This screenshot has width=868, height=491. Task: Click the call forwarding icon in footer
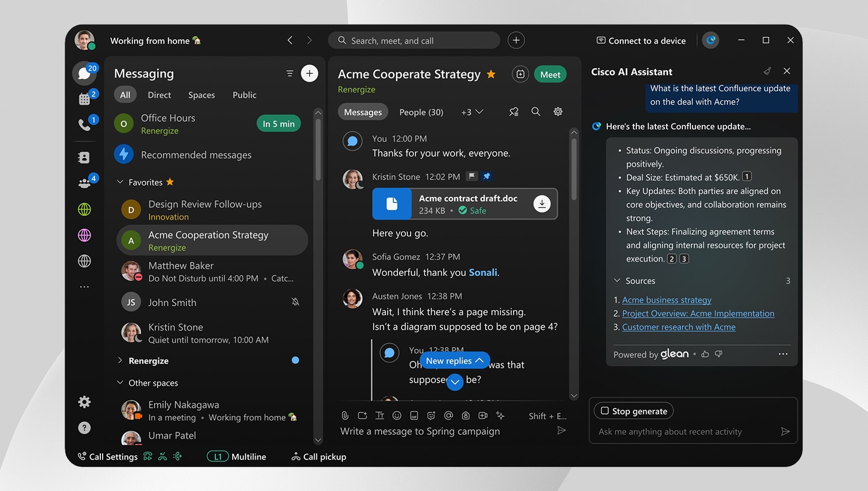(178, 457)
